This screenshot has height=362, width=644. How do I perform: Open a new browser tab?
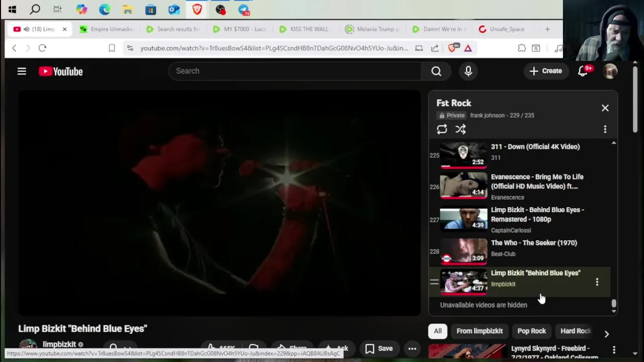[x=547, y=29]
